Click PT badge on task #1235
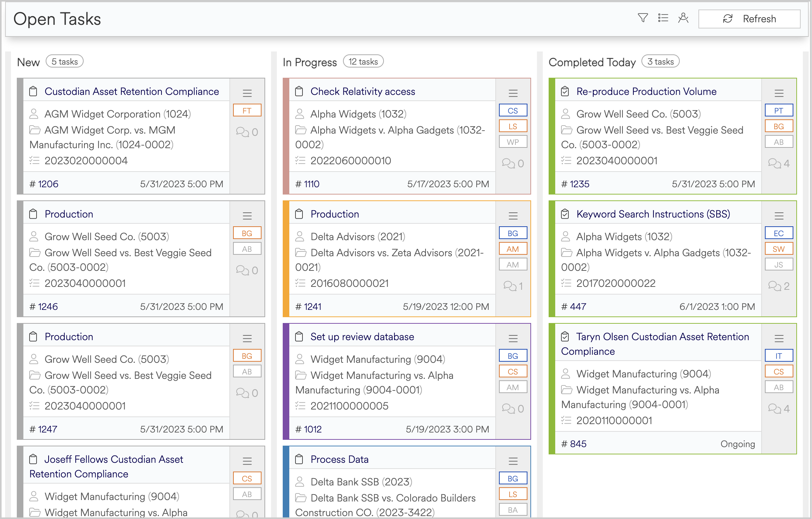Screen dimensions: 812x519 (779, 110)
